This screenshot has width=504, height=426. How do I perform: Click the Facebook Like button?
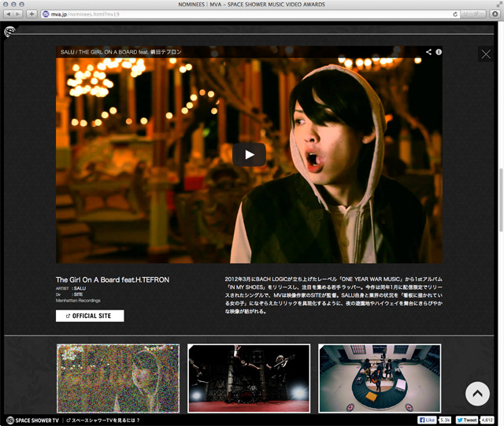click(x=427, y=420)
